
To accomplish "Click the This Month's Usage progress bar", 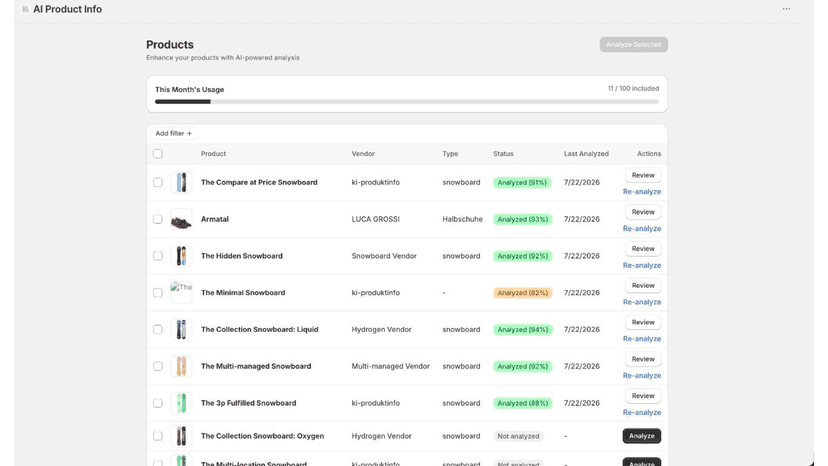I will pos(407,102).
